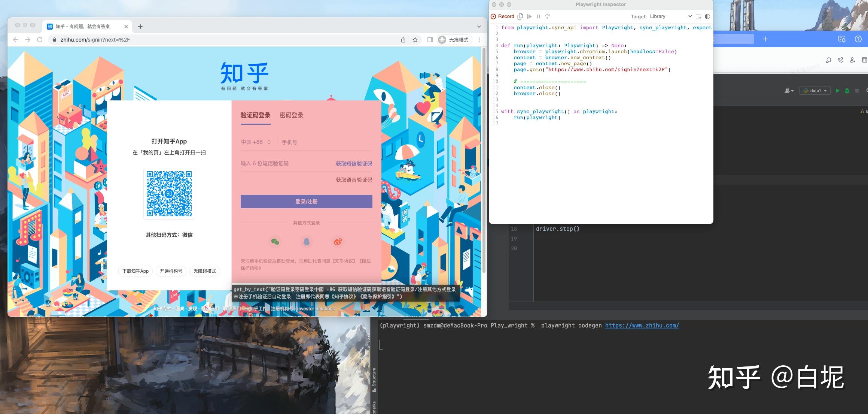Sign in with Weibo on the Zhihu login form

click(x=337, y=242)
